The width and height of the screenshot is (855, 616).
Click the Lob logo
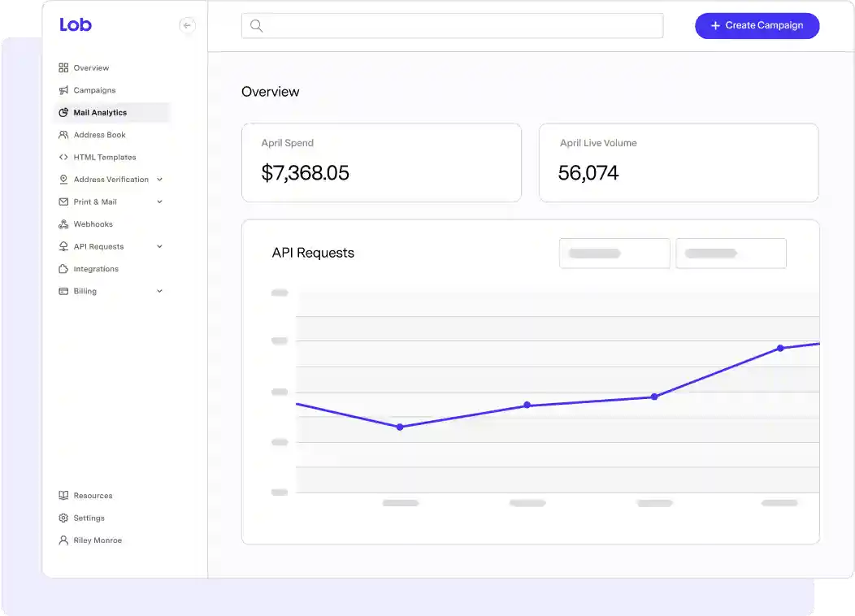(76, 24)
